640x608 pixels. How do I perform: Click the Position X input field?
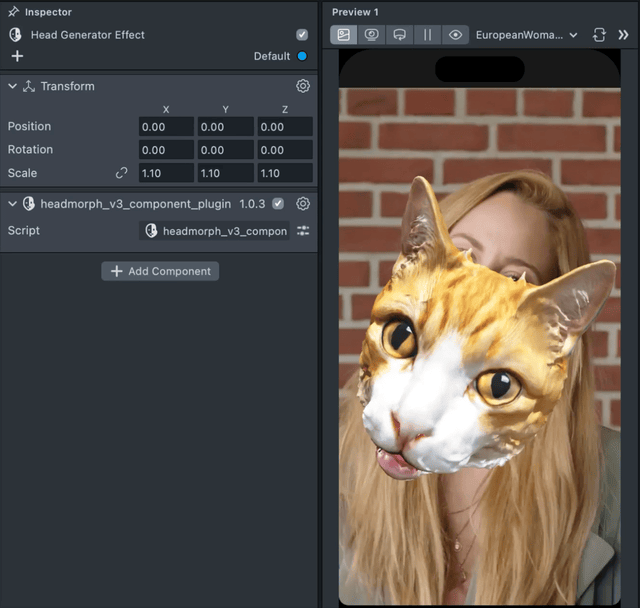coord(166,127)
